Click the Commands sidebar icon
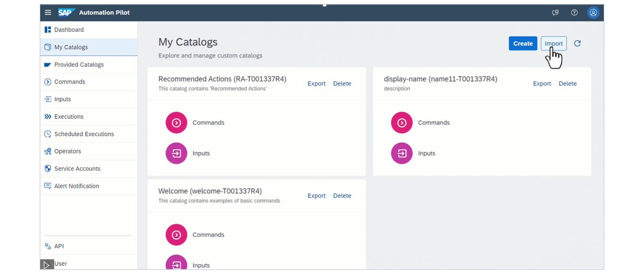 click(x=47, y=82)
